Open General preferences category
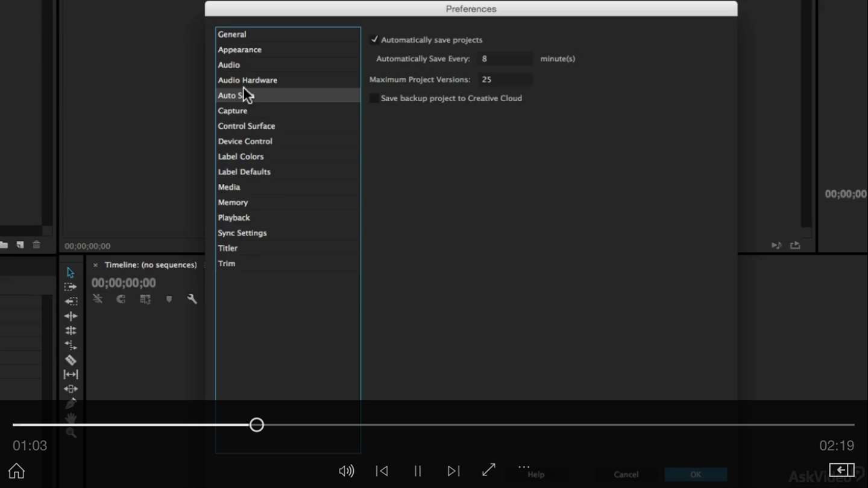Screen dimensions: 868x488 288,34
